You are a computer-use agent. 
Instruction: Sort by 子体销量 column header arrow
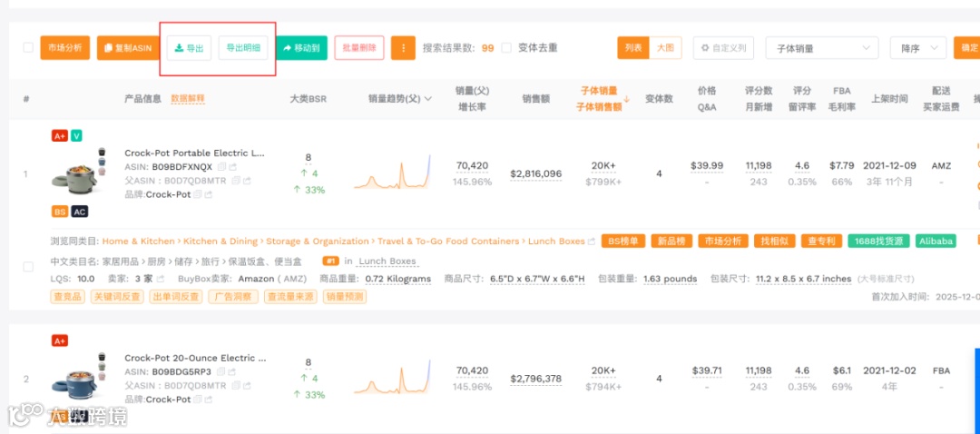627,99
